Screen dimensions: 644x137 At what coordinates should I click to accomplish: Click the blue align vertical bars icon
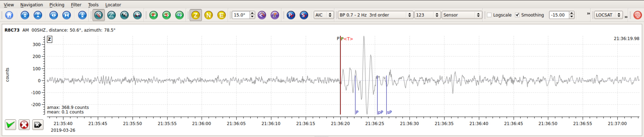pyautogui.click(x=82, y=15)
